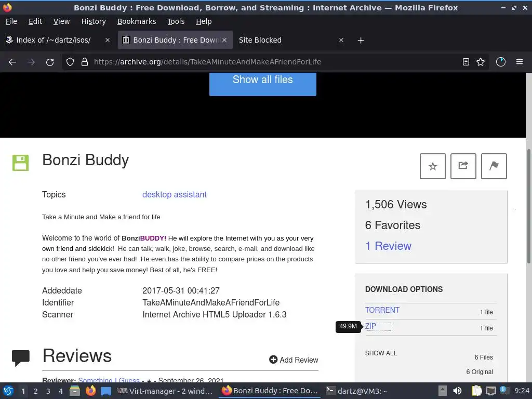Open the clipboard tray icon
This screenshot has height=399, width=532.
click(477, 391)
